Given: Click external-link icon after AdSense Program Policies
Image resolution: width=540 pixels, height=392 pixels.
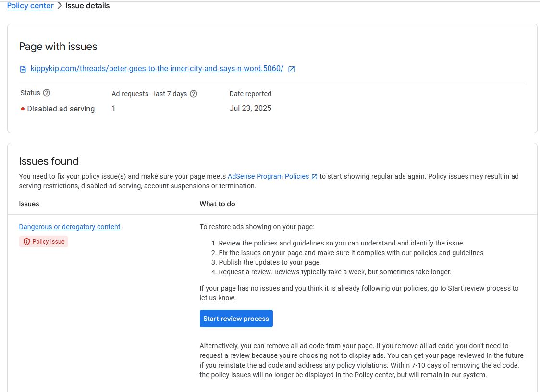Looking at the screenshot, I should point(314,177).
